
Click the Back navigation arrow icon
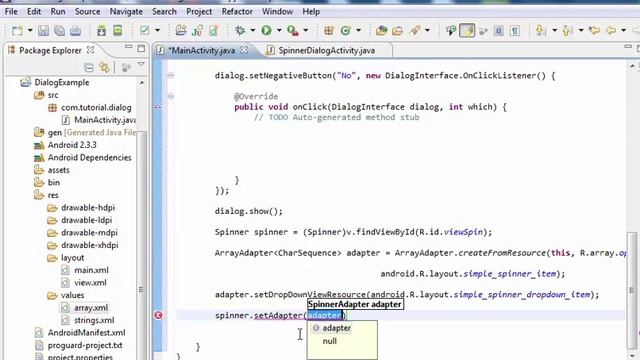tap(611, 31)
